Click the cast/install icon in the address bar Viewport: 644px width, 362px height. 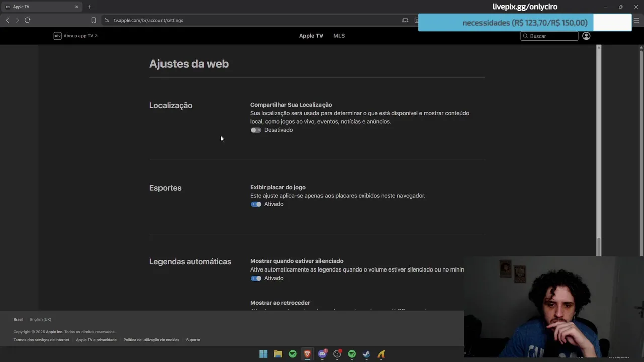405,20
